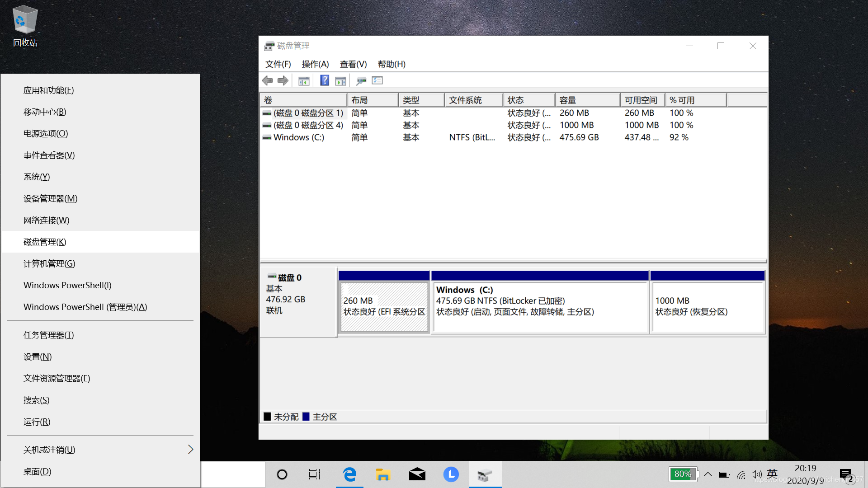
Task: Toggle the show/hide action pane icon
Action: pos(340,81)
